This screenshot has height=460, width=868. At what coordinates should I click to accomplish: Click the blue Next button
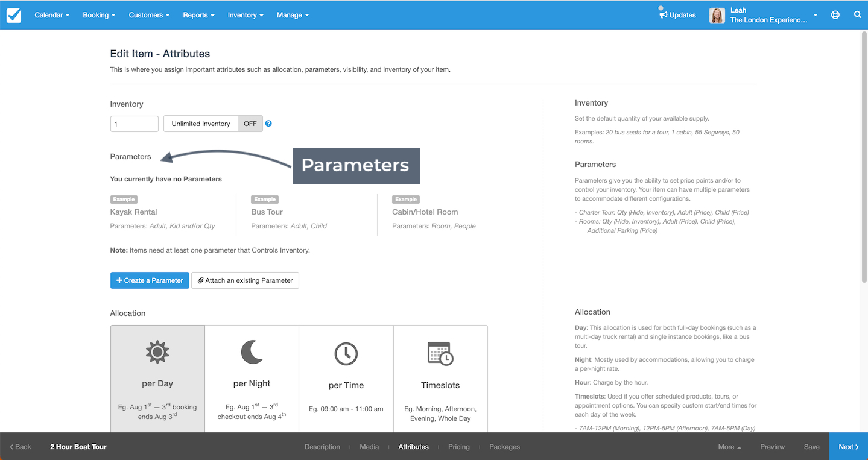tap(849, 447)
